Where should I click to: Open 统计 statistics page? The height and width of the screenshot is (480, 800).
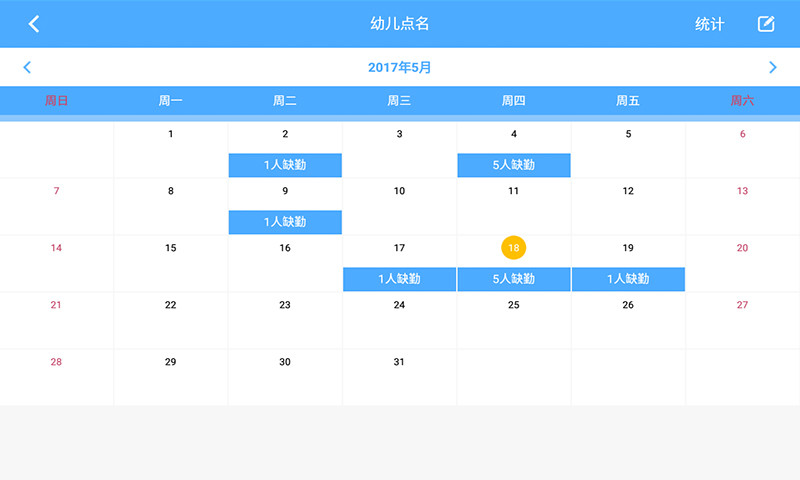(x=709, y=24)
